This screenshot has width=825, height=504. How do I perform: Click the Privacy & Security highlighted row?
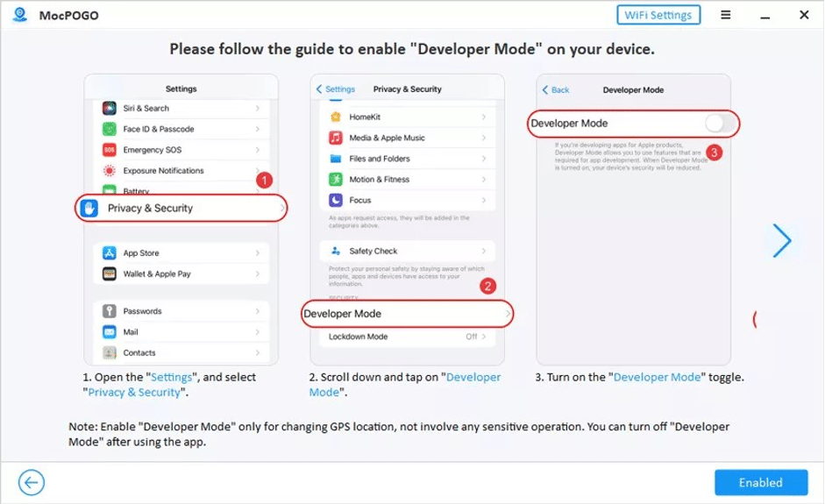pyautogui.click(x=181, y=208)
